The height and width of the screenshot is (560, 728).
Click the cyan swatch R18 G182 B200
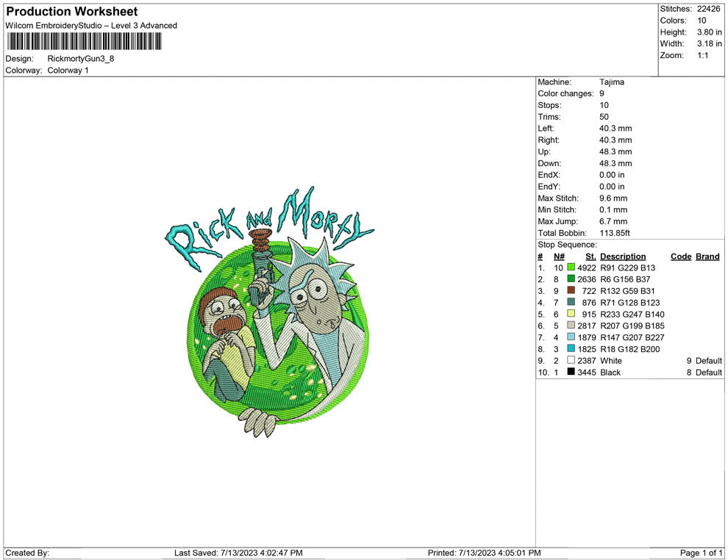pos(571,348)
